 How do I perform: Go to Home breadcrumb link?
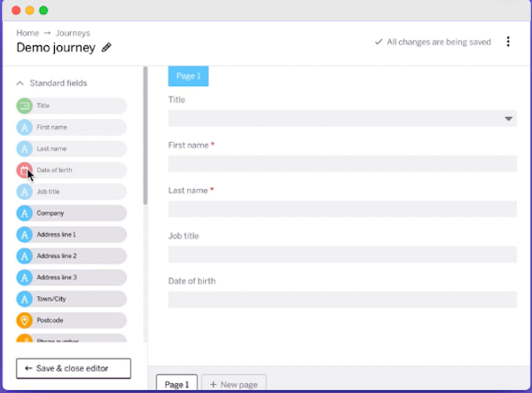point(27,33)
